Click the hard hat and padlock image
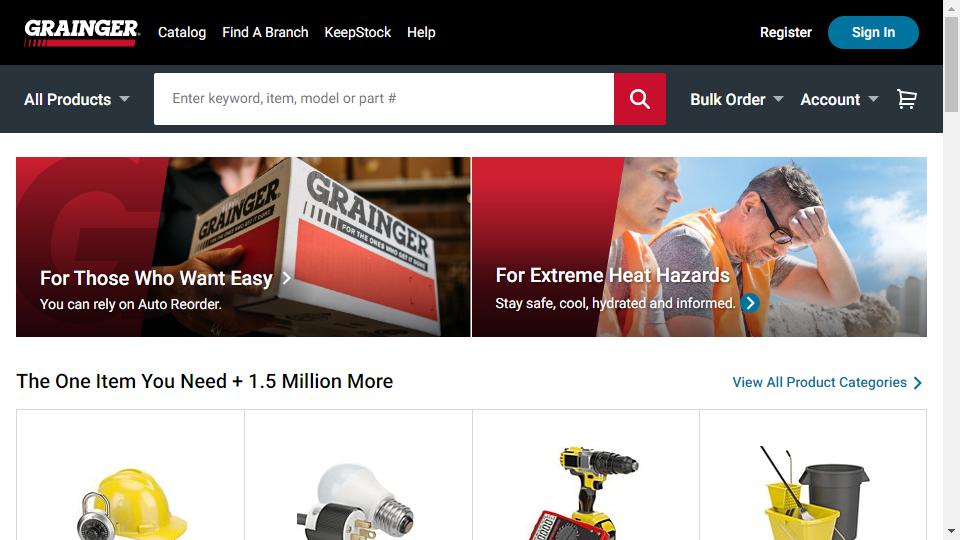Screen dimensions: 960x540 point(132,503)
